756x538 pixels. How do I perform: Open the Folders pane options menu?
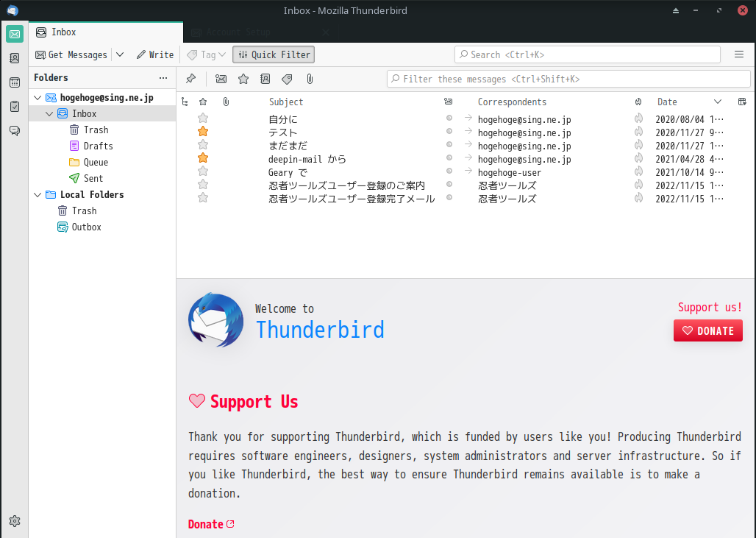pyautogui.click(x=163, y=78)
